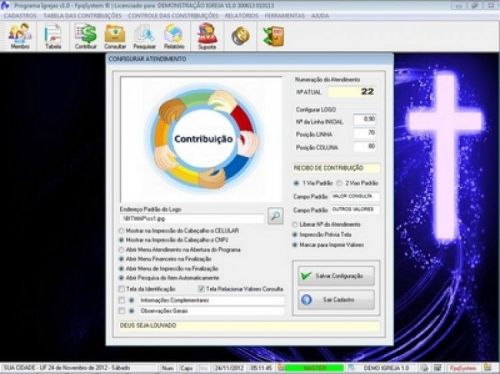Click the green MASTER indicator in status bar
500x374 pixels.
[314, 368]
